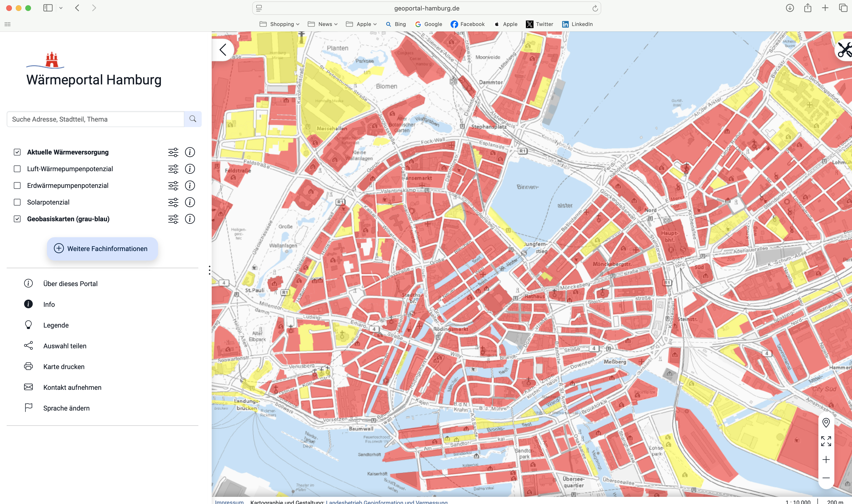Focus the address search input field
Viewport: 852px width, 504px height.
(95, 119)
